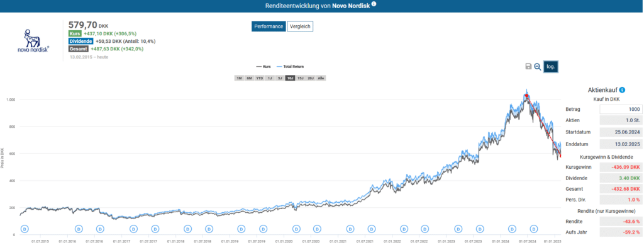The width and height of the screenshot is (644, 245).
Task: Switch to the Vergleich tab
Action: 300,26
